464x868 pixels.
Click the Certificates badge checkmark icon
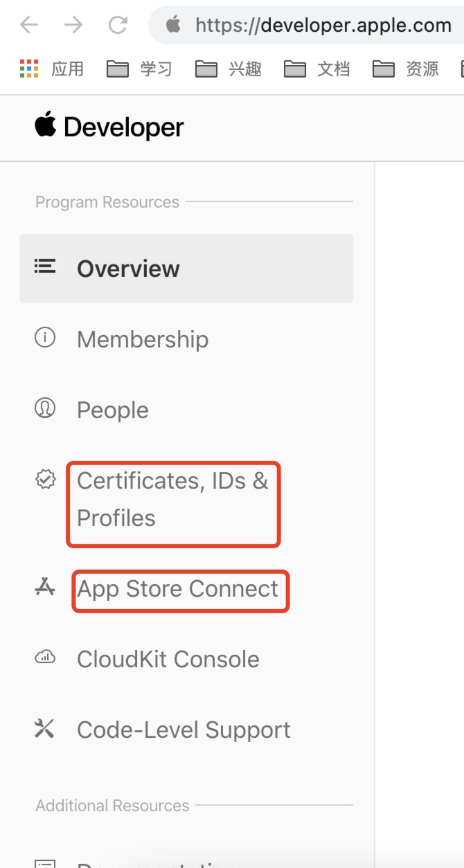(x=45, y=479)
